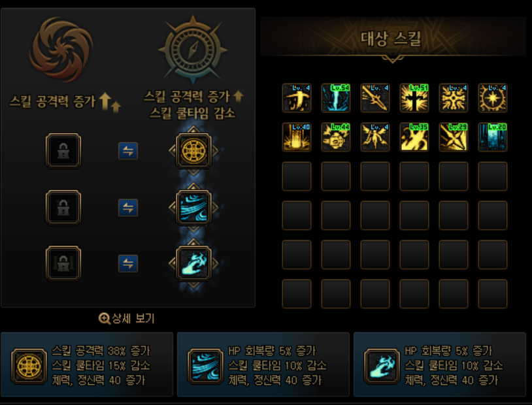Screen dimensions: 532x405
Task: Click the Lv.44 golden hammer skill icon
Action: pyautogui.click(x=336, y=137)
